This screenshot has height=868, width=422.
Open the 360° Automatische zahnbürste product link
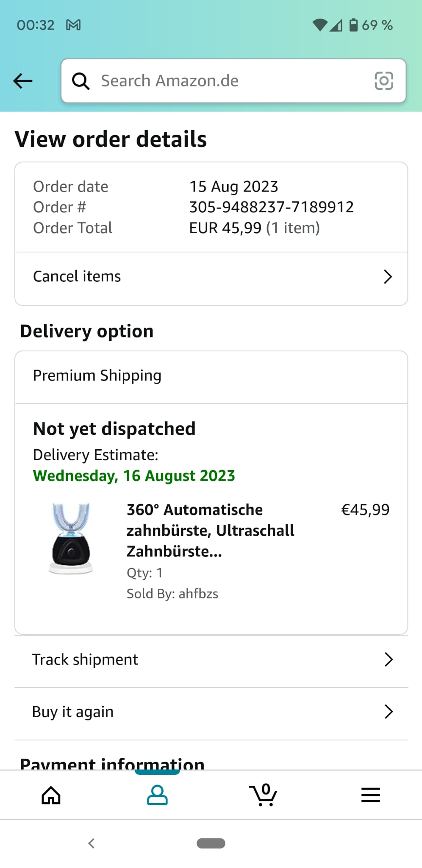click(210, 530)
